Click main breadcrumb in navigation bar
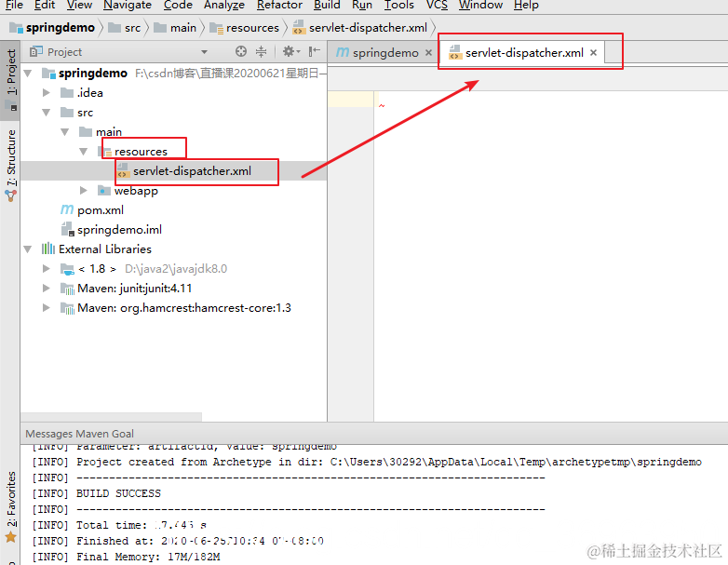This screenshot has height=565, width=728. tap(175, 28)
